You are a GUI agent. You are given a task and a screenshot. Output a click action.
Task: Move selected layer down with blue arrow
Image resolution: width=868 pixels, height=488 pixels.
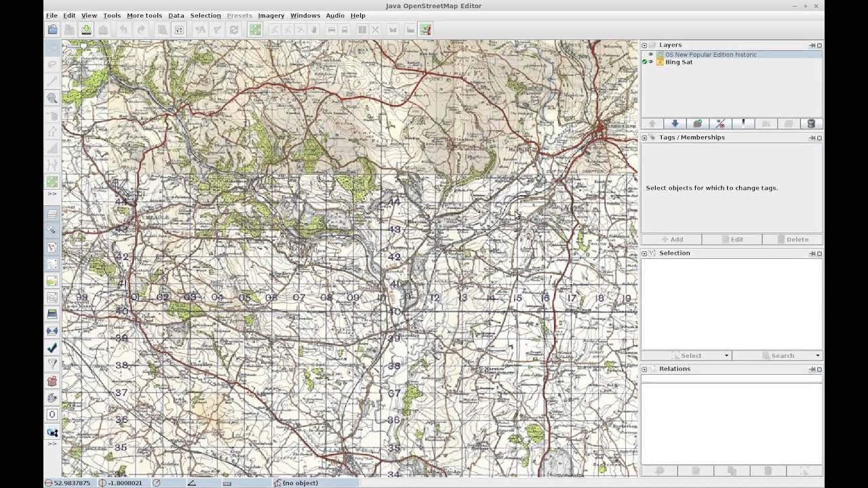675,124
